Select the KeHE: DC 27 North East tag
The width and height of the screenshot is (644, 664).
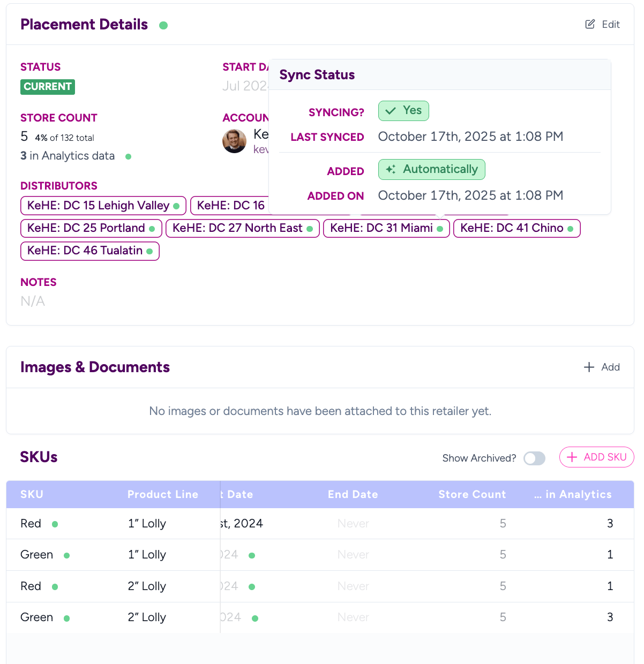pyautogui.click(x=237, y=228)
